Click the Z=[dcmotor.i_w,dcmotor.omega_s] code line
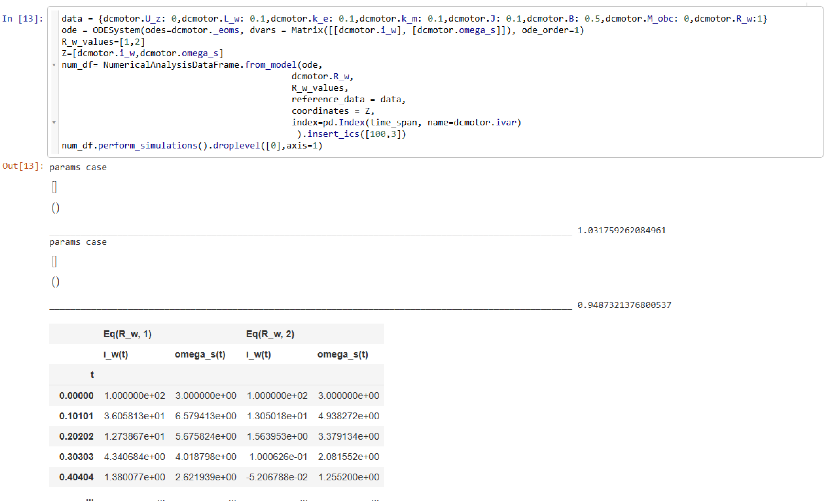 [142, 53]
